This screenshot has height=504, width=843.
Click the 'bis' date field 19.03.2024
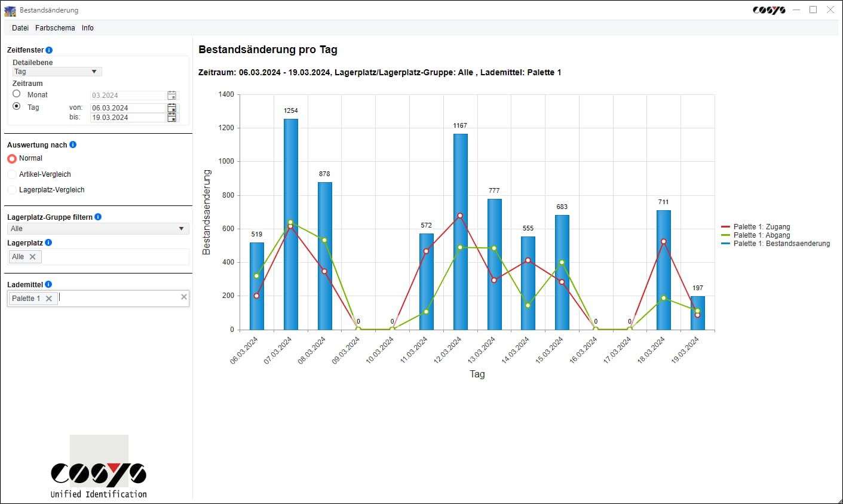(x=127, y=118)
